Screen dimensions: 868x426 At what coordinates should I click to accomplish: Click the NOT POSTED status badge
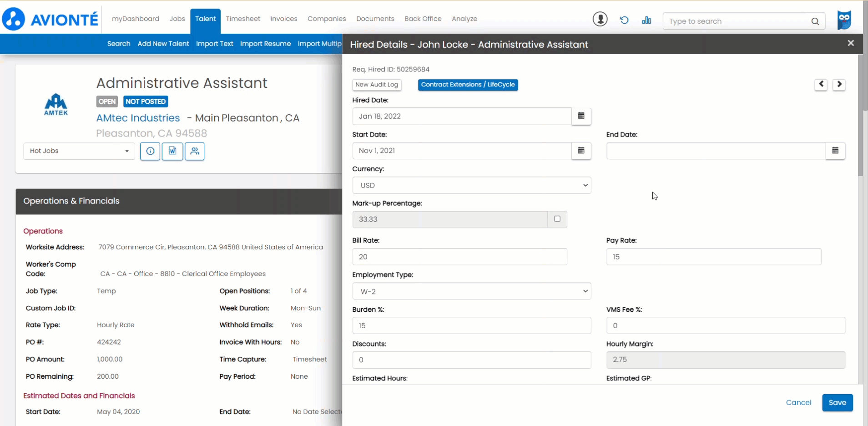pyautogui.click(x=146, y=101)
